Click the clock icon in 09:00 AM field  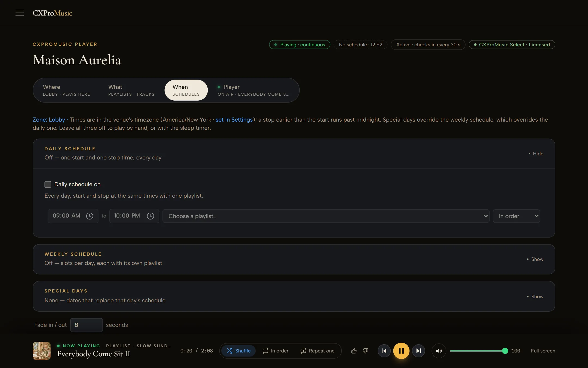pos(90,216)
